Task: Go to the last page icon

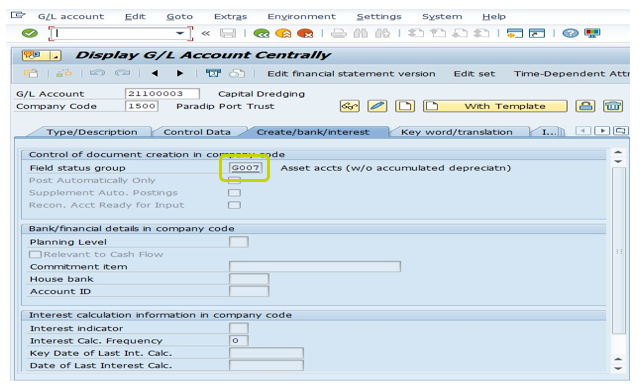Action: [481, 33]
